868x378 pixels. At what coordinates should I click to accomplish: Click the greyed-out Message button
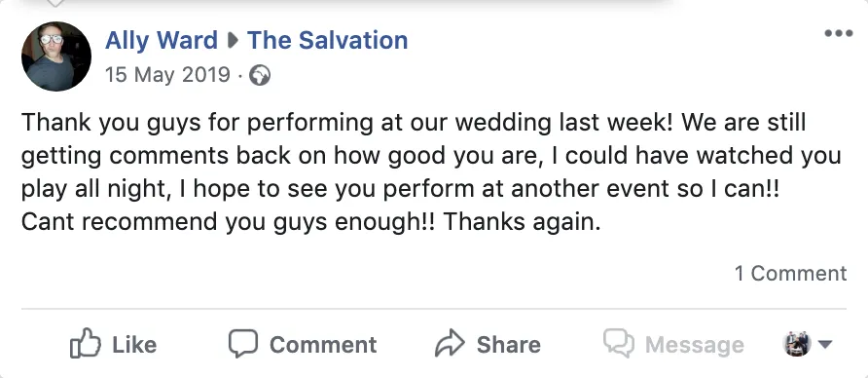(673, 344)
